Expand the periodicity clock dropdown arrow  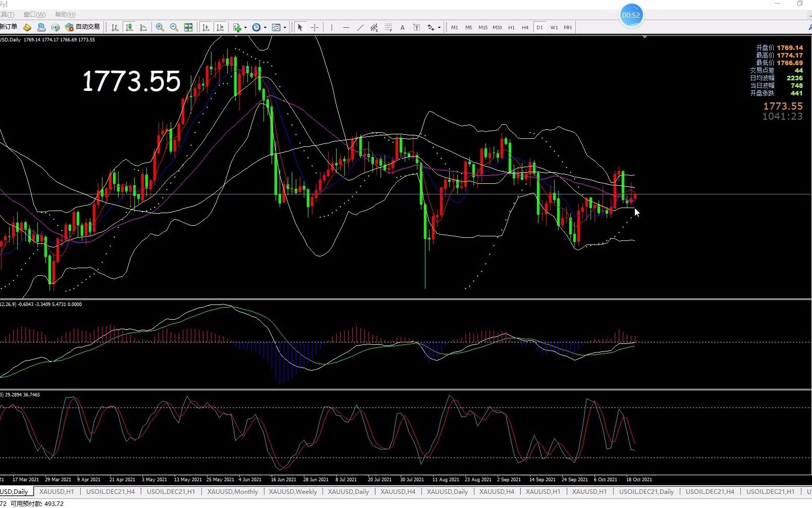[x=265, y=27]
